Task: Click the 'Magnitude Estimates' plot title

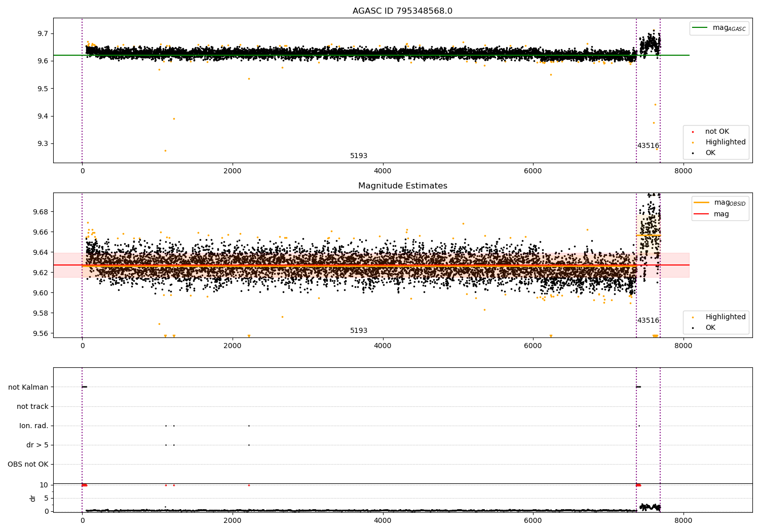Action: click(x=402, y=186)
